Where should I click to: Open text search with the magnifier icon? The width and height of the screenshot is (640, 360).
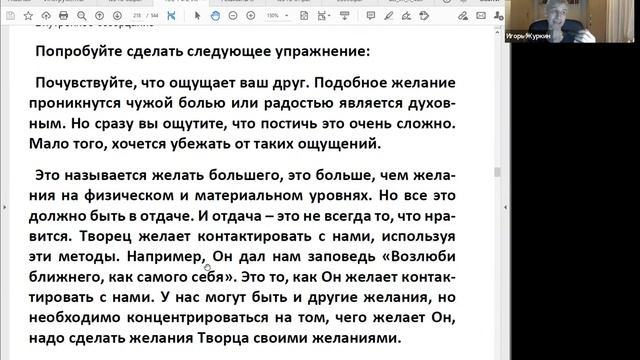click(82, 16)
